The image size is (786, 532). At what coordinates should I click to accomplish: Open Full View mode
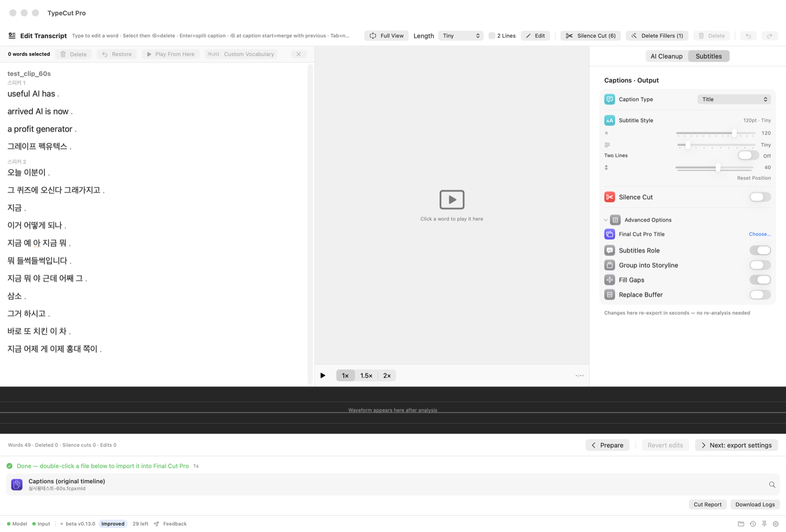[387, 36]
